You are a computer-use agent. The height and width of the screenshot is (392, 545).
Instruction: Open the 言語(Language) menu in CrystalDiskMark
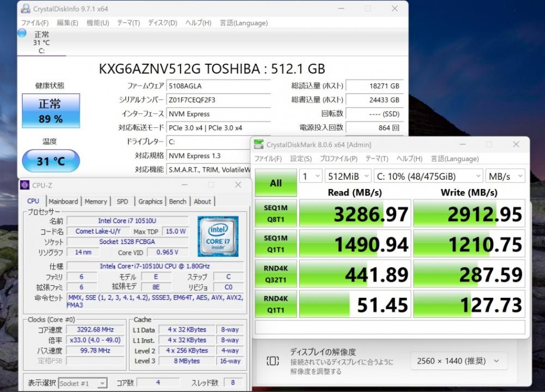point(455,158)
